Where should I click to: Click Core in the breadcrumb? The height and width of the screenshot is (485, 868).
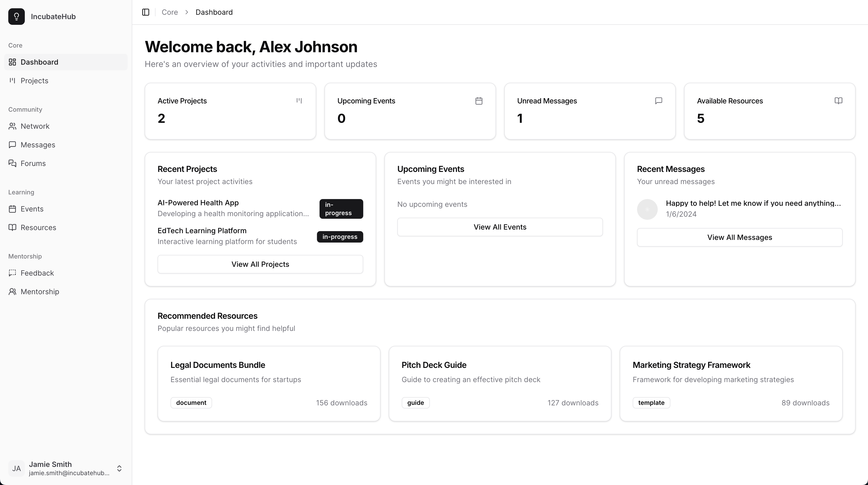point(169,12)
